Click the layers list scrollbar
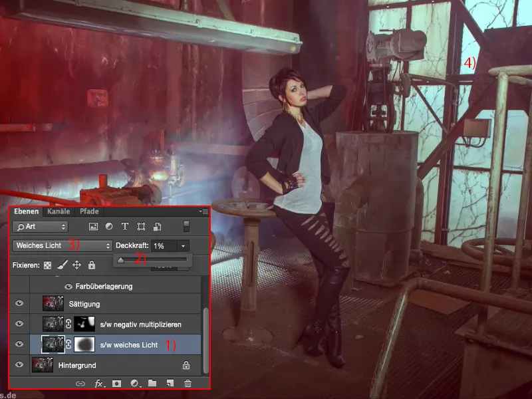Viewport: 532px width, 399px height. [205, 340]
